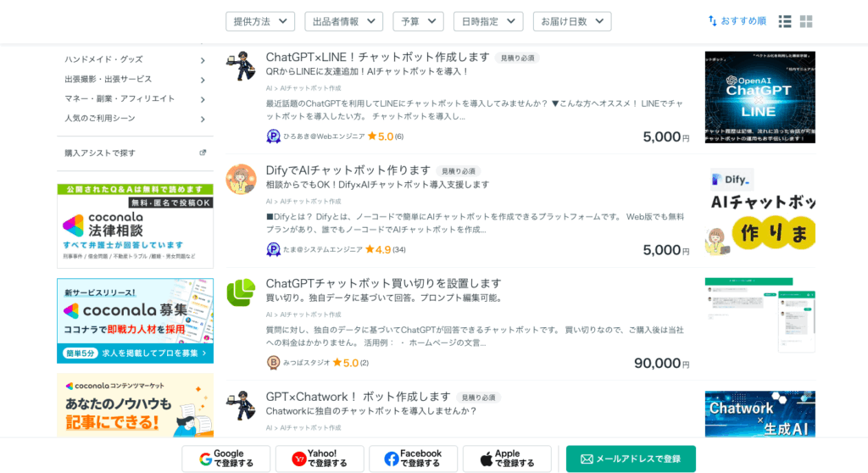
Task: Click bronze rank badge beside みつばスタジオ
Action: point(273,363)
